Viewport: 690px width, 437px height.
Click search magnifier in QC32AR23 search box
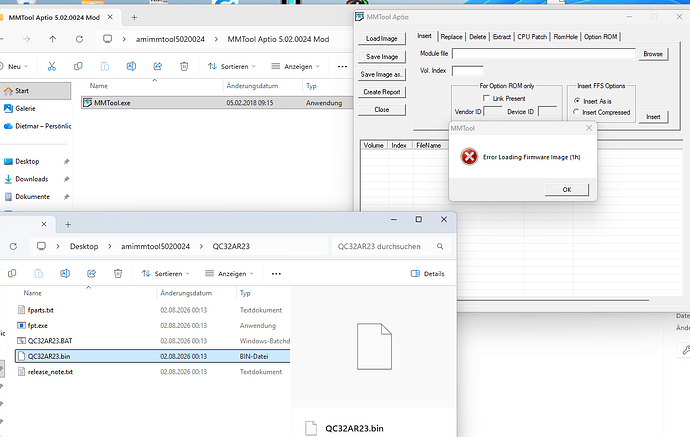[440, 246]
